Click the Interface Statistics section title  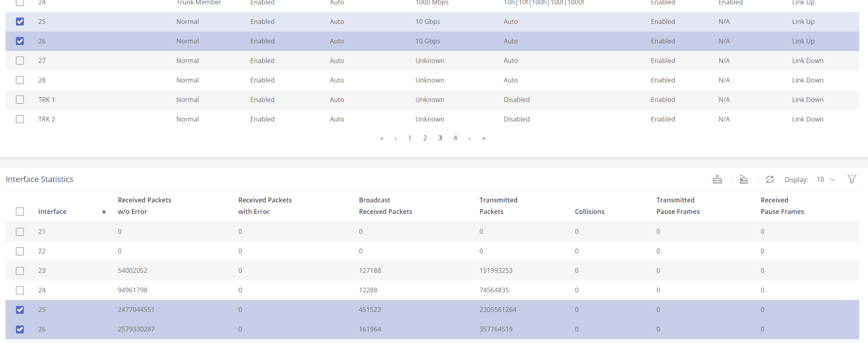pos(39,179)
